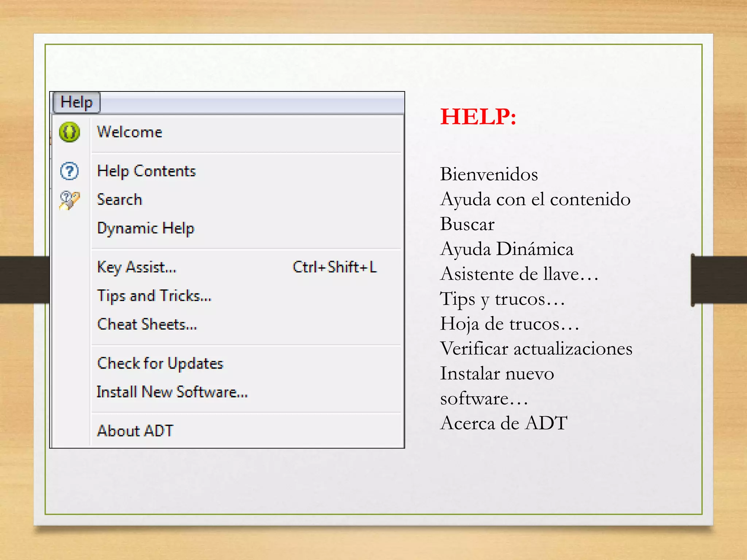
Task: Click 'Asistente de llave…' text
Action: [x=519, y=274]
